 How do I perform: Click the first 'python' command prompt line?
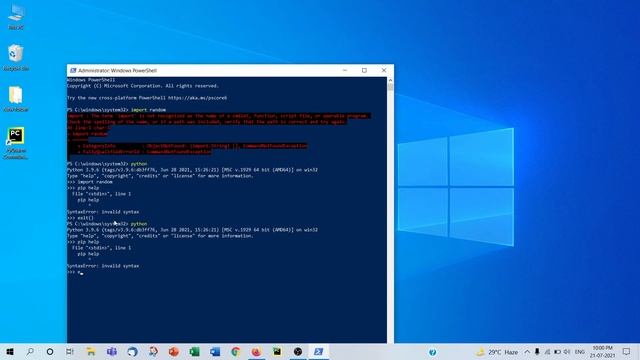click(107, 164)
